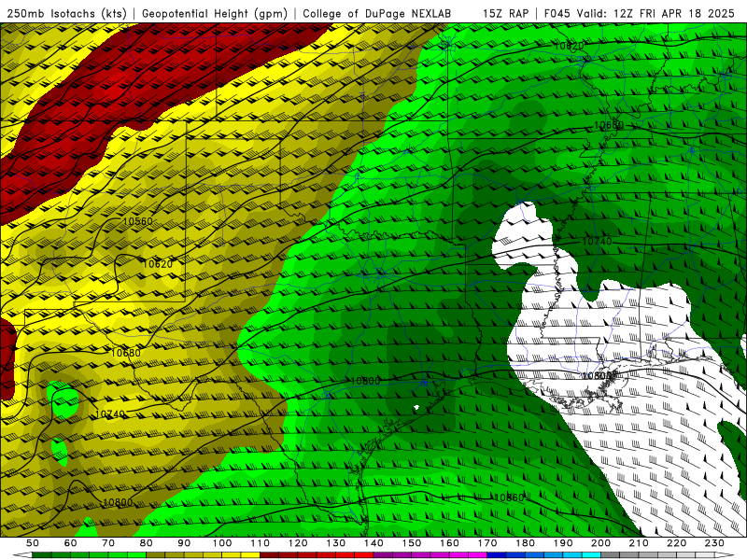Click the 10560 height contour label
747x560 pixels.
pyautogui.click(x=137, y=221)
